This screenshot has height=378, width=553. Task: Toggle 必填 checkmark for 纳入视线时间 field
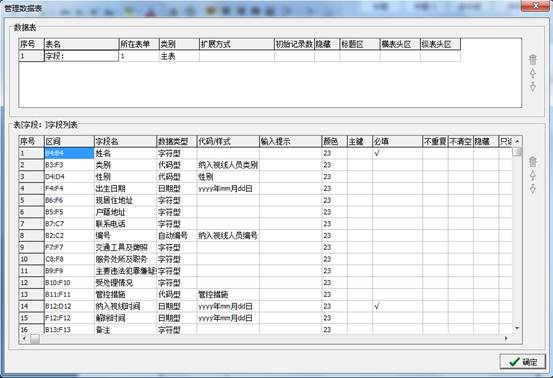pos(397,306)
